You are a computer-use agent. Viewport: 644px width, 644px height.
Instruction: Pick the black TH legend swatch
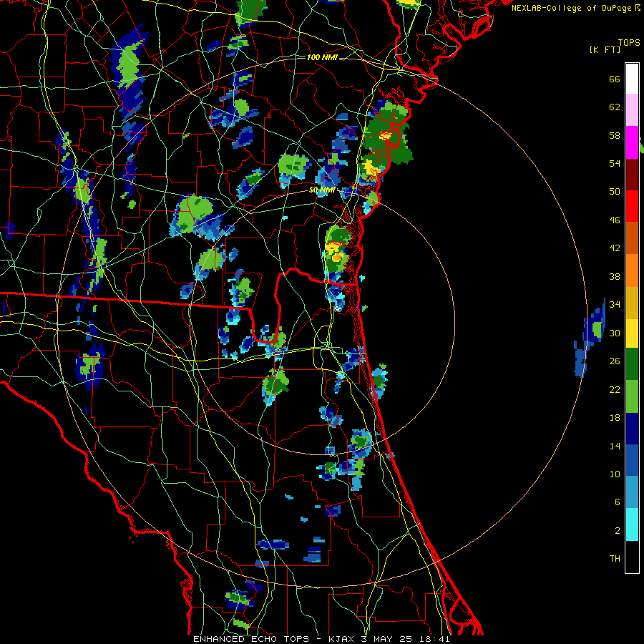tap(632, 557)
